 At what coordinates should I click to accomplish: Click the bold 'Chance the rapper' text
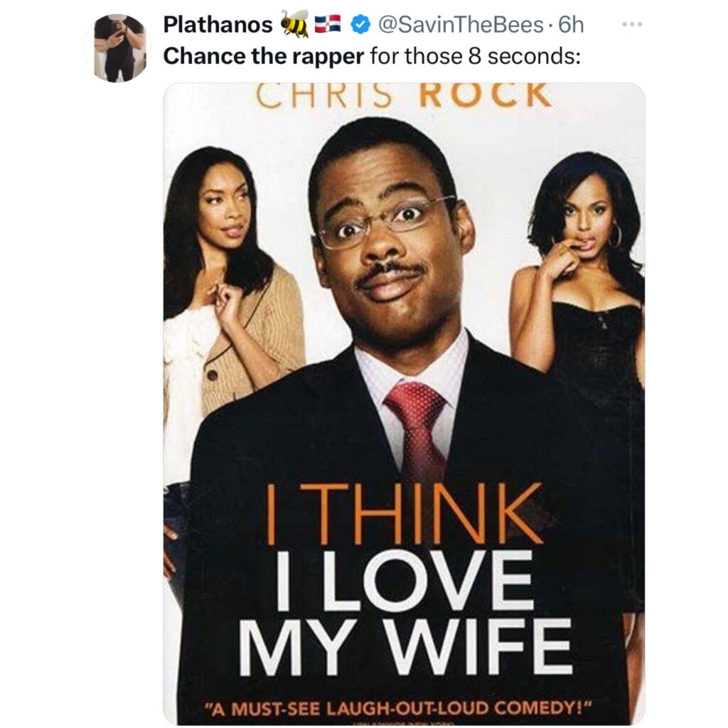263,57
